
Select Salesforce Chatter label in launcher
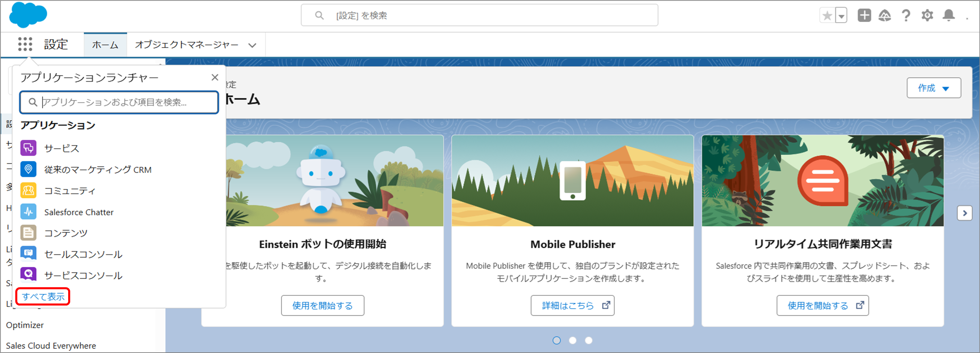79,212
